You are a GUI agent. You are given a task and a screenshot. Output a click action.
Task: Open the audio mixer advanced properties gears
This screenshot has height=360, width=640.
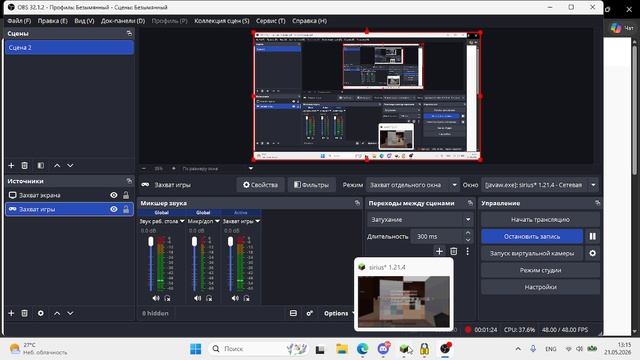coord(310,313)
